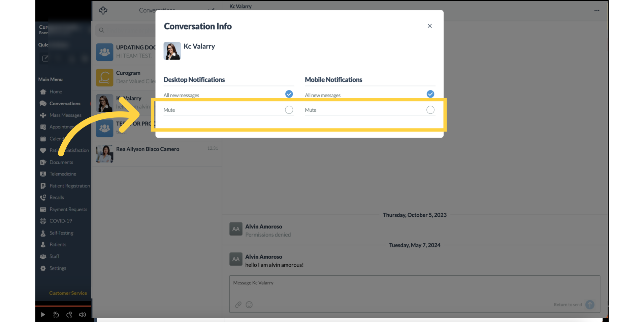Play the video
This screenshot has width=644, height=322.
click(43, 315)
